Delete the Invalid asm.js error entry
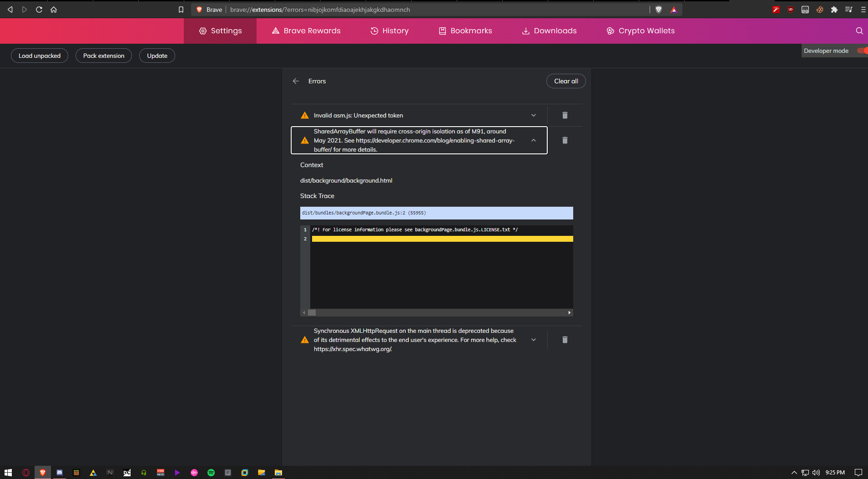This screenshot has width=868, height=479. (x=565, y=115)
